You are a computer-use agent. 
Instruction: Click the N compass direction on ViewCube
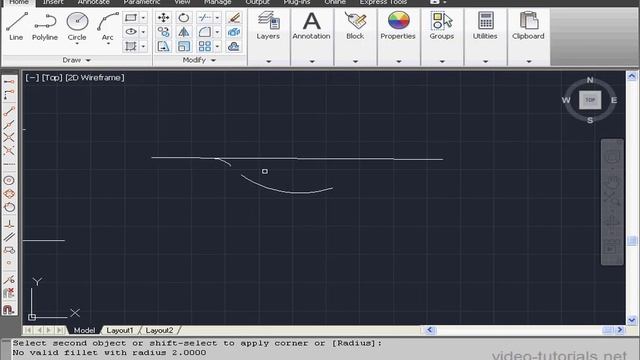pos(590,80)
